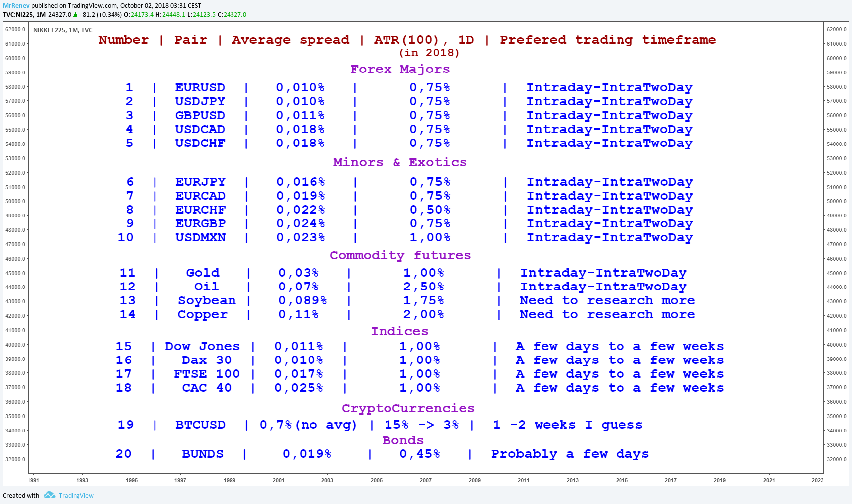Click Probably a few days text

(570, 454)
